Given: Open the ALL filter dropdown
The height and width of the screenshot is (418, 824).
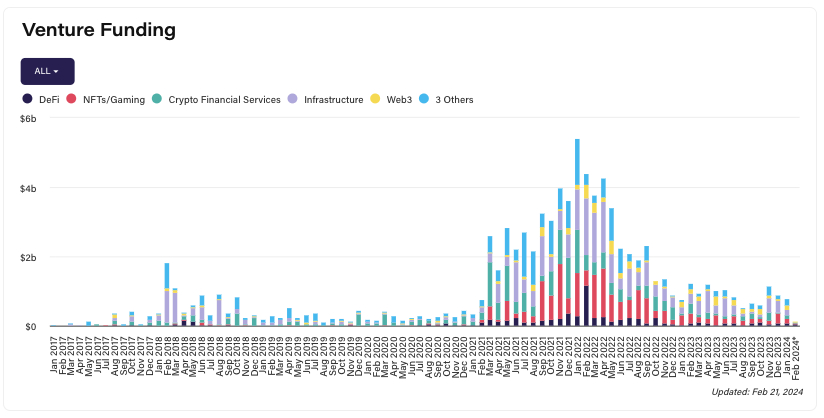Looking at the screenshot, I should click(47, 71).
